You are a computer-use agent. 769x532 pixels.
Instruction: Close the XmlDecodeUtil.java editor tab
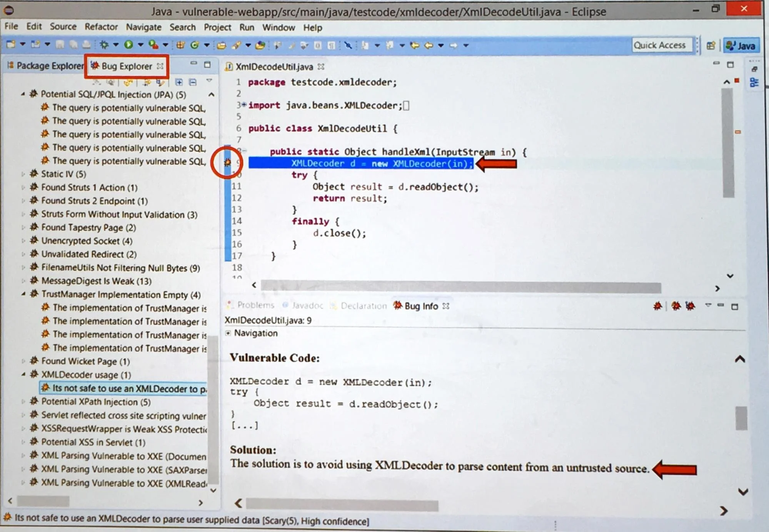coord(321,67)
